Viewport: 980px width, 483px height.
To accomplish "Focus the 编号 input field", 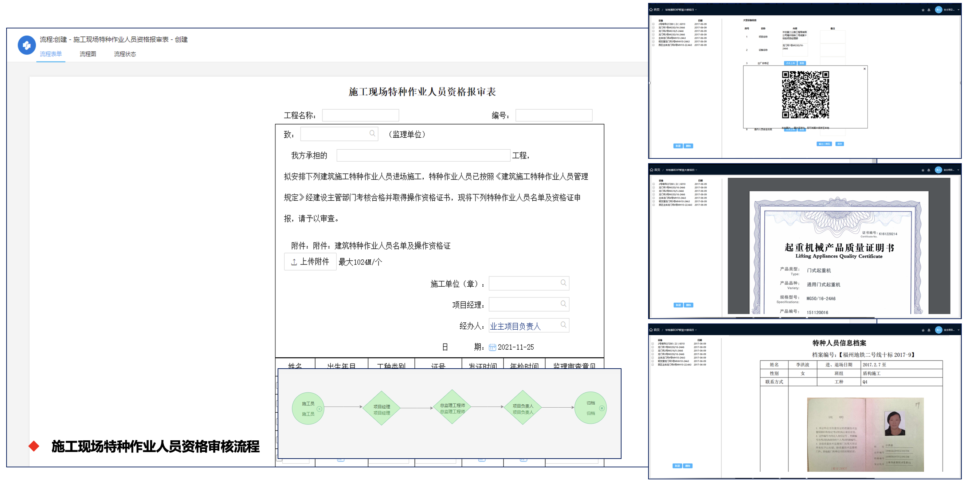I will pos(553,115).
